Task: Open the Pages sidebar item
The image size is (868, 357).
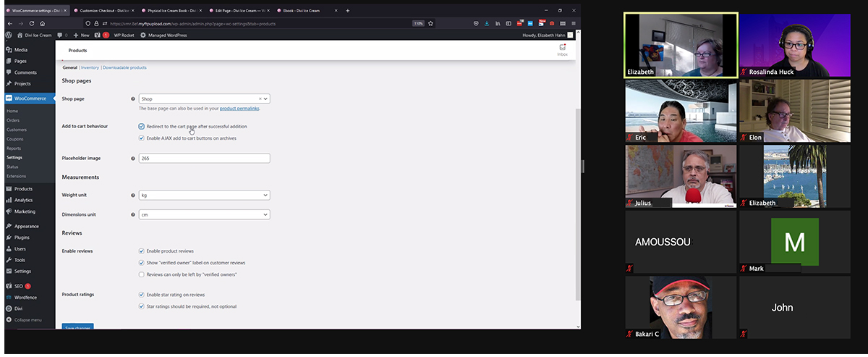Action: [20, 61]
